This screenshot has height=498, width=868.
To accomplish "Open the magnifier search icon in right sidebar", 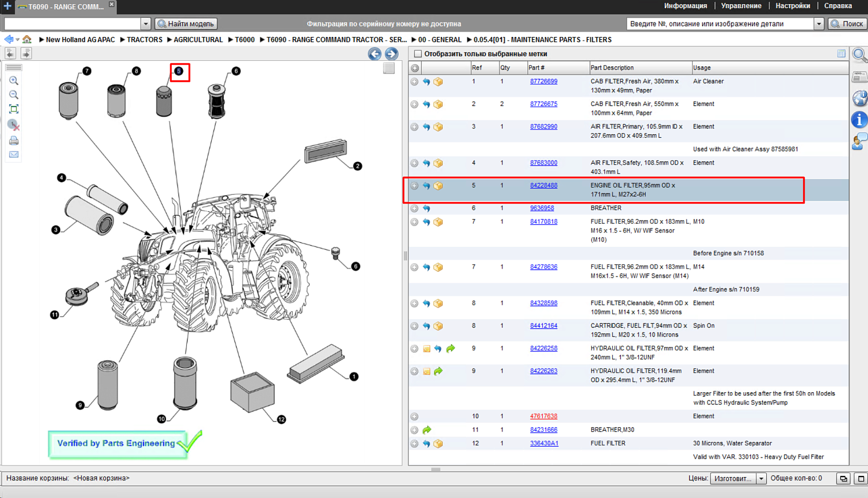I will (x=860, y=56).
